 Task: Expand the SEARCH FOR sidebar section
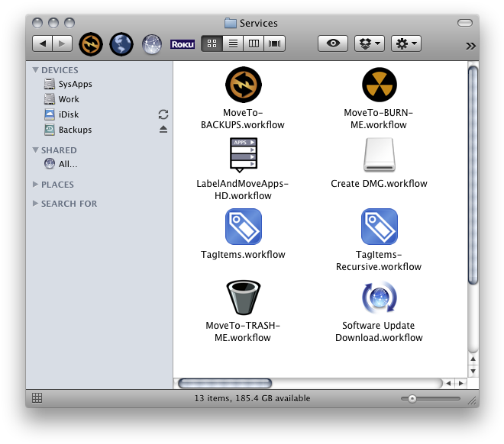click(36, 204)
